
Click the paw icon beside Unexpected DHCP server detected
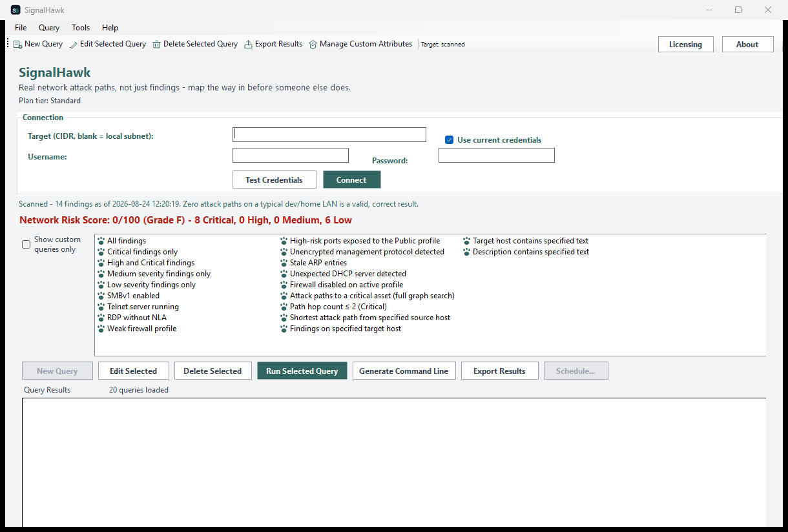(284, 274)
